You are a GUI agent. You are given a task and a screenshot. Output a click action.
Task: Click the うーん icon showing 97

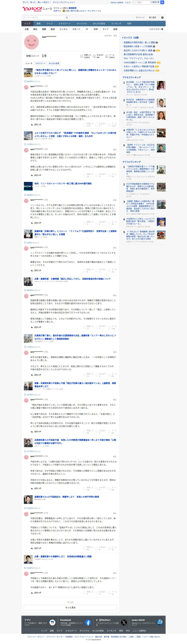109,548
